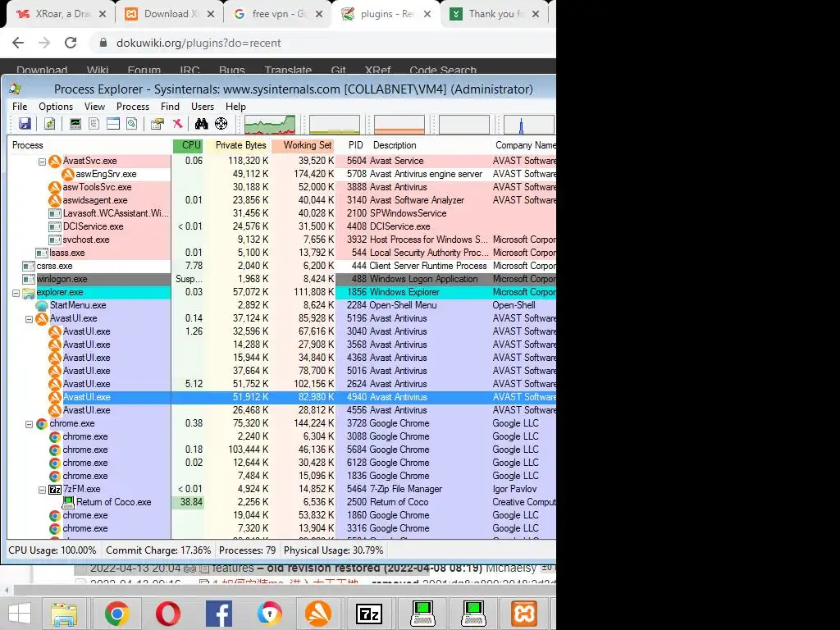The height and width of the screenshot is (630, 840).
Task: Click the crosshair Find Window's Process icon
Action: point(221,124)
